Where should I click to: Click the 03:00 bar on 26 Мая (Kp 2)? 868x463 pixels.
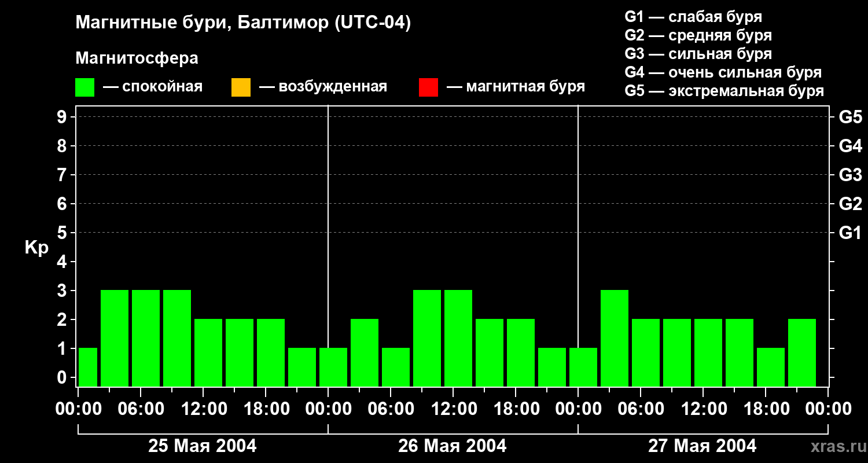(365, 352)
